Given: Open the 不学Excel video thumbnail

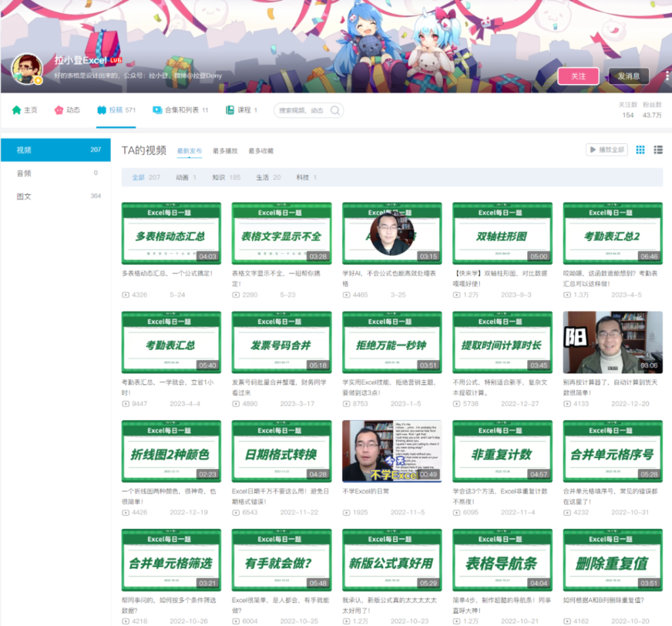Looking at the screenshot, I should coord(392,451).
